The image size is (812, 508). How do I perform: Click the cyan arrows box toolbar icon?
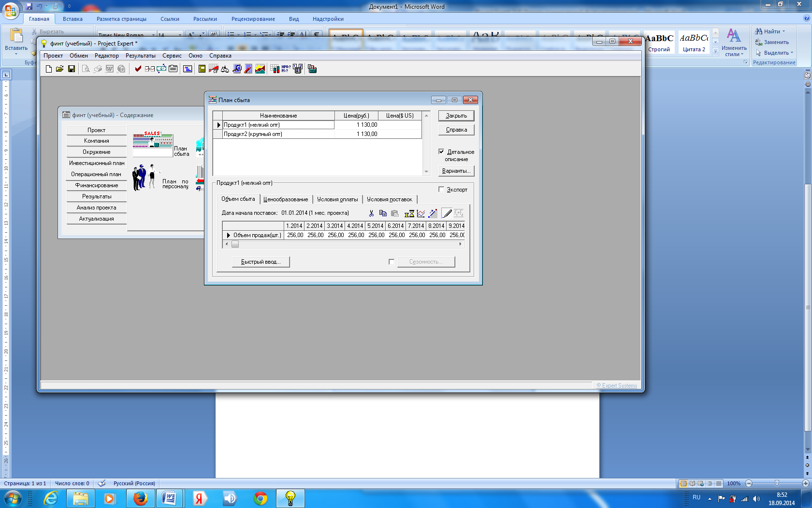tap(161, 69)
